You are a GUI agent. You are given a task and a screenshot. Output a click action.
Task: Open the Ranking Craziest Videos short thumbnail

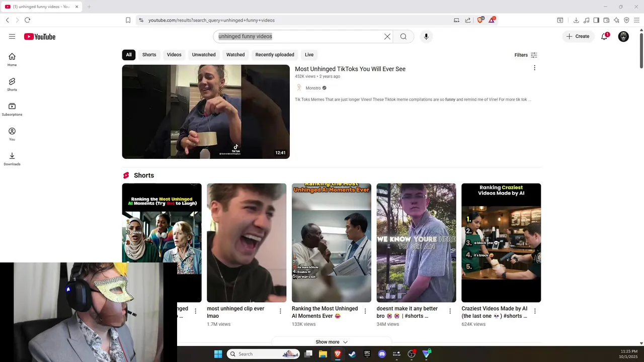[501, 243]
